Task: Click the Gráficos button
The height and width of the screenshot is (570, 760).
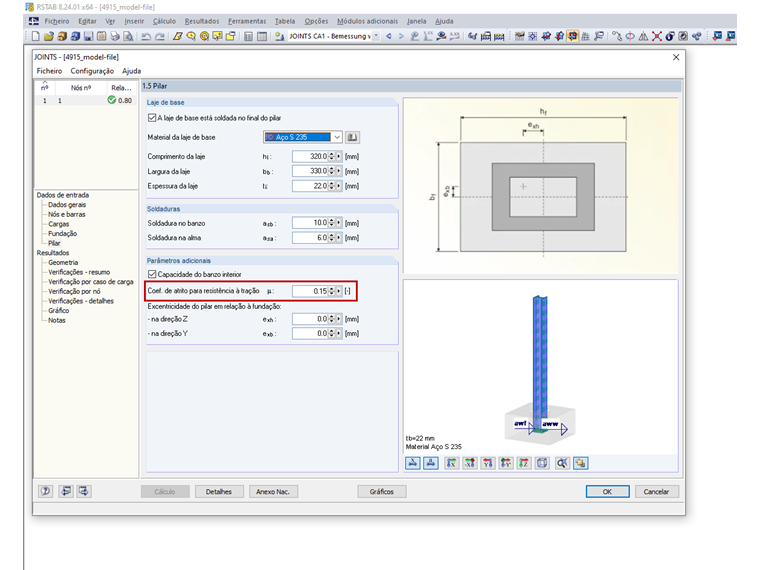Action: pyautogui.click(x=381, y=491)
